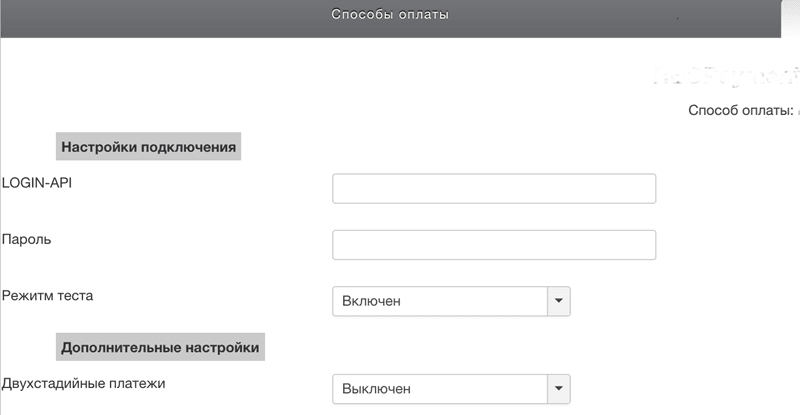Open the Режитм теста dropdown showing Включен
The width and height of the screenshot is (800, 415).
click(440, 301)
